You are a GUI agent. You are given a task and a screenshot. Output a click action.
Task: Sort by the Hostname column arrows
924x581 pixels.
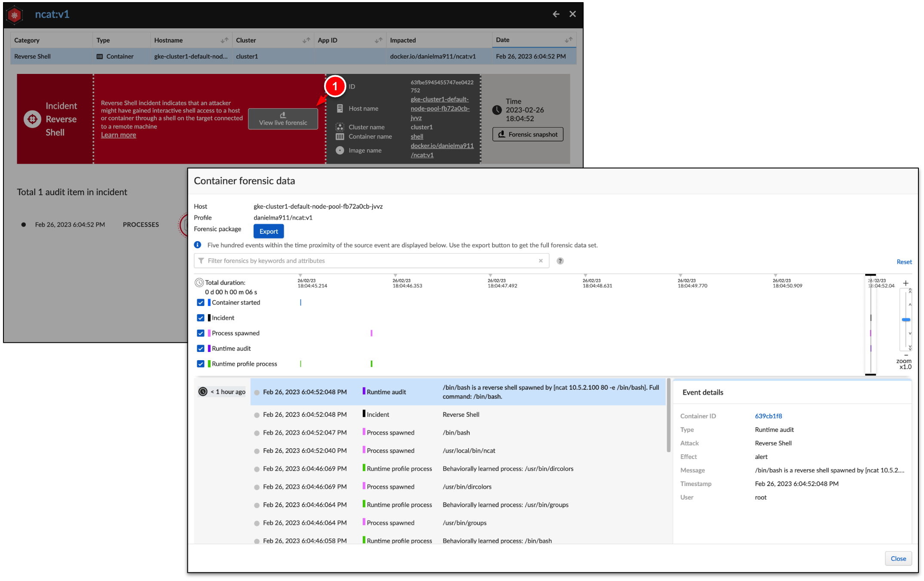coord(224,40)
